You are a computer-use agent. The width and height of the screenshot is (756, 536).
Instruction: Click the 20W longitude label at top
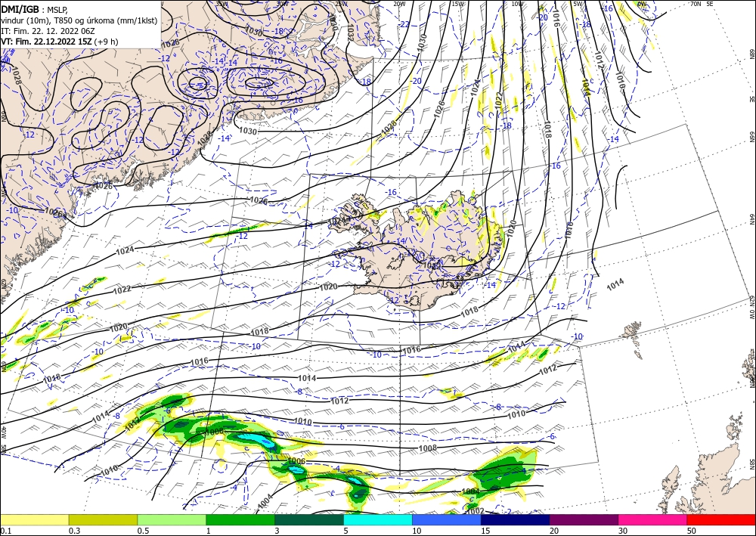[399, 4]
